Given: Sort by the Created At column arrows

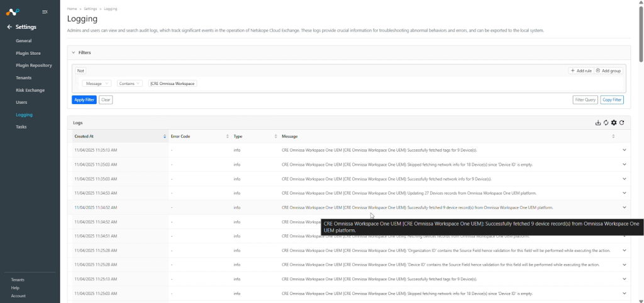Looking at the screenshot, I should [165, 136].
